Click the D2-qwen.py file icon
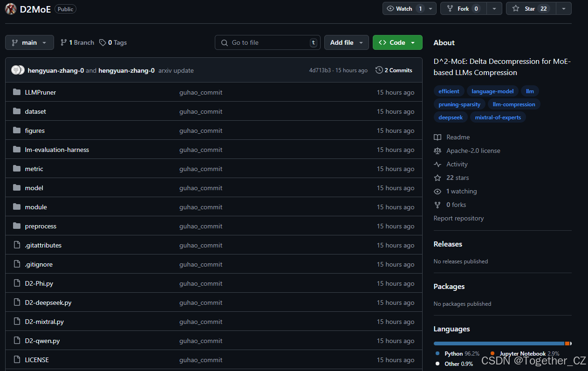The width and height of the screenshot is (588, 371). pos(17,341)
